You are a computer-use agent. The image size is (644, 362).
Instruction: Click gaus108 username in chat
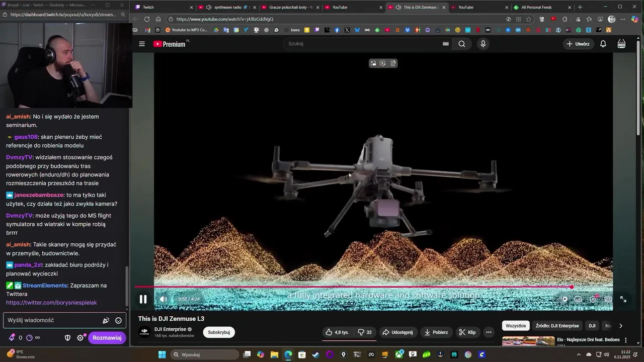pos(26,137)
